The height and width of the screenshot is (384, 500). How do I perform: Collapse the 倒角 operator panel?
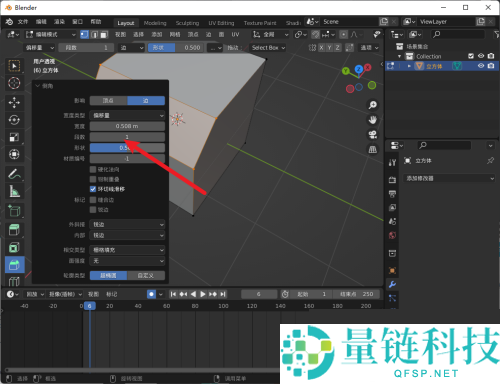(38, 86)
